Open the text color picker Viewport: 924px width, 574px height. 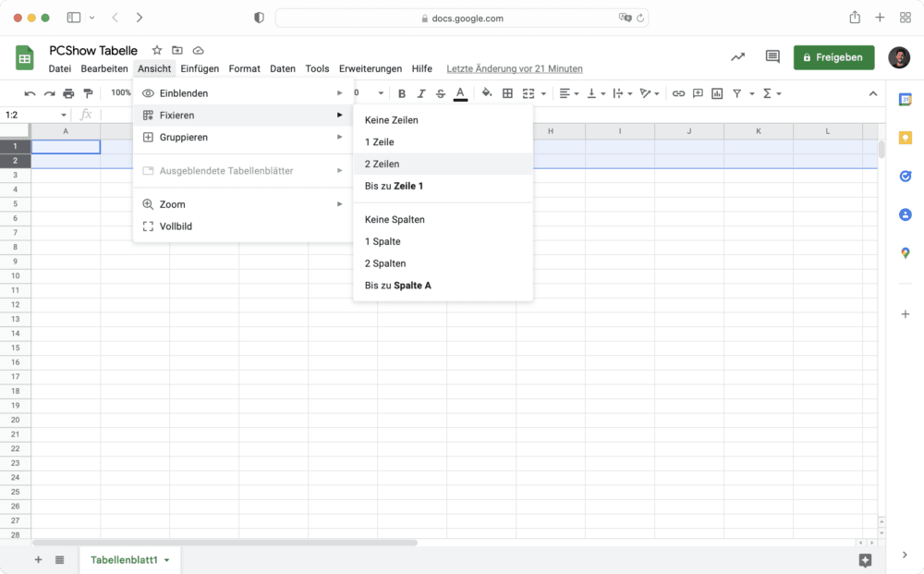point(460,93)
